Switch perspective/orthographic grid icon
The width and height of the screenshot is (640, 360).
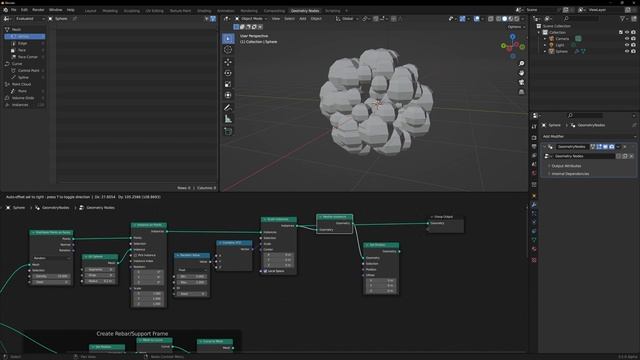[x=521, y=92]
